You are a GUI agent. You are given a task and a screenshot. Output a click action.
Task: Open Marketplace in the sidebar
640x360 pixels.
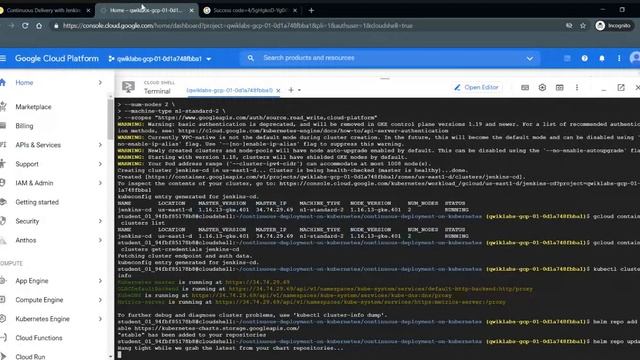(33, 107)
